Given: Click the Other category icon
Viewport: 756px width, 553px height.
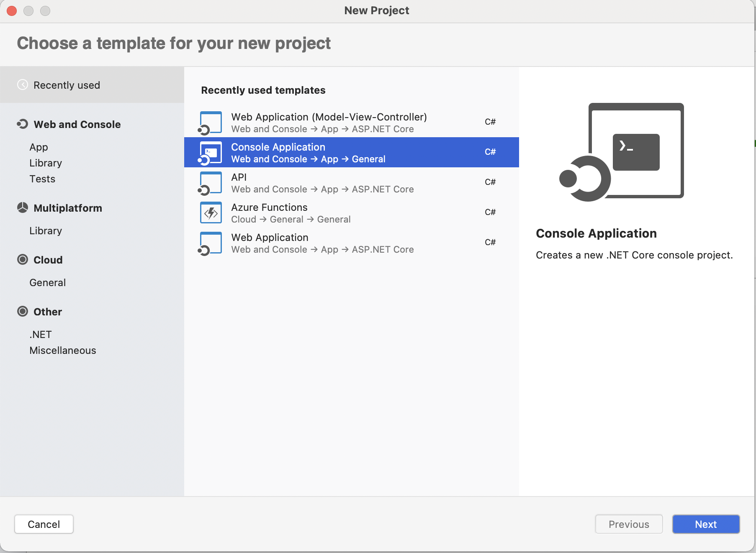Looking at the screenshot, I should [x=23, y=312].
